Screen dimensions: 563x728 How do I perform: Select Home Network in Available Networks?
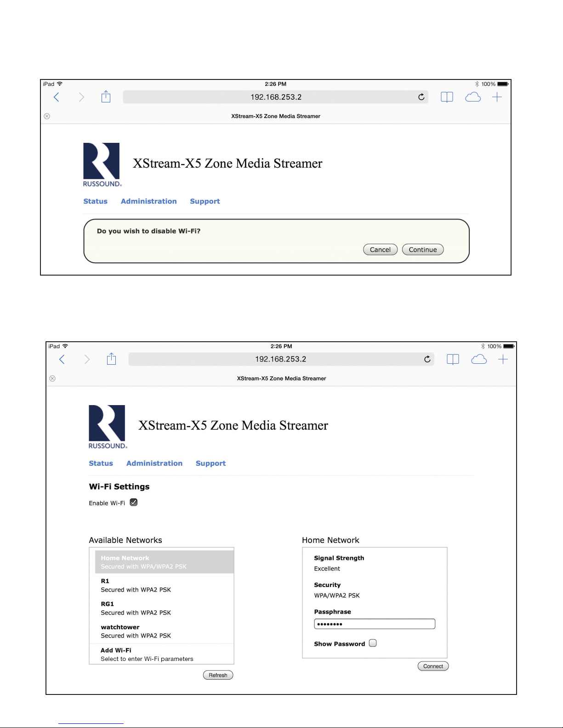tap(165, 562)
